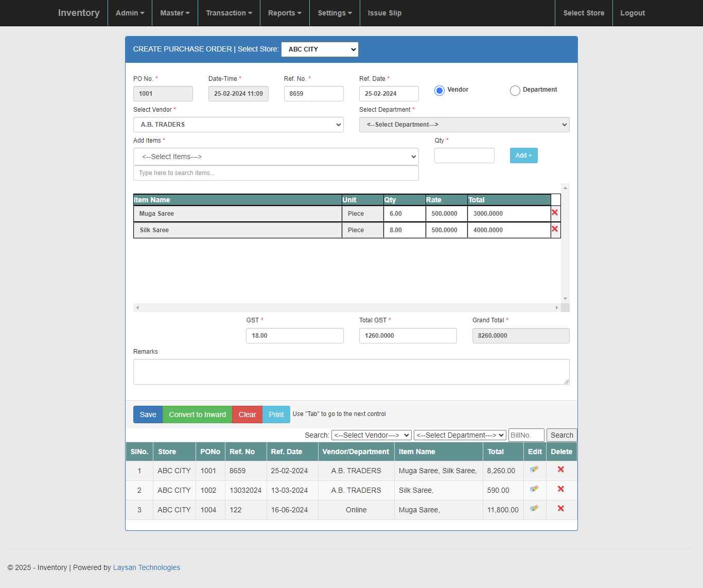Remove Muga Saree item row with red X
The image size is (703, 588).
[x=555, y=213]
